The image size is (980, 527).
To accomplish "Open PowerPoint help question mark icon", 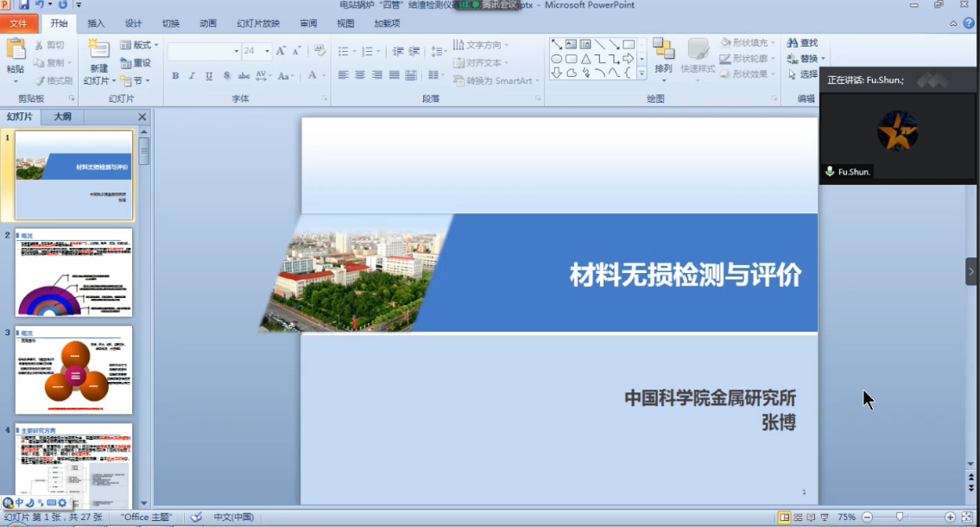I will pyautogui.click(x=969, y=23).
